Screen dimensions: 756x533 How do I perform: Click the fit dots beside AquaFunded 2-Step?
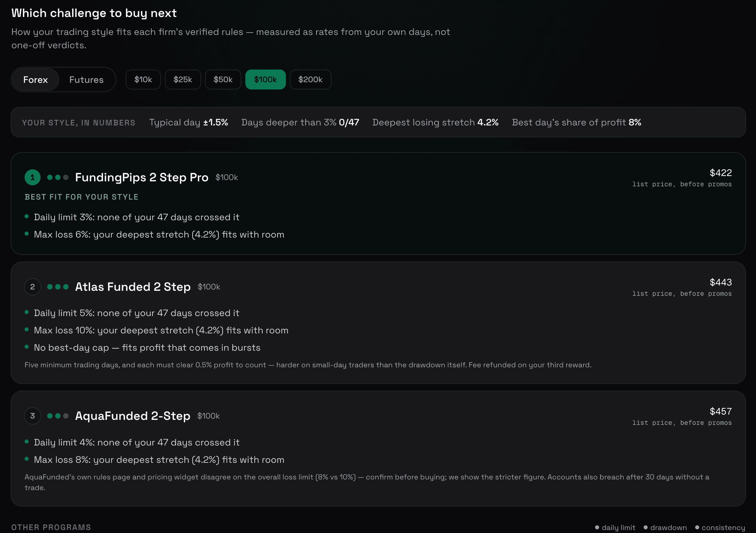coord(58,416)
